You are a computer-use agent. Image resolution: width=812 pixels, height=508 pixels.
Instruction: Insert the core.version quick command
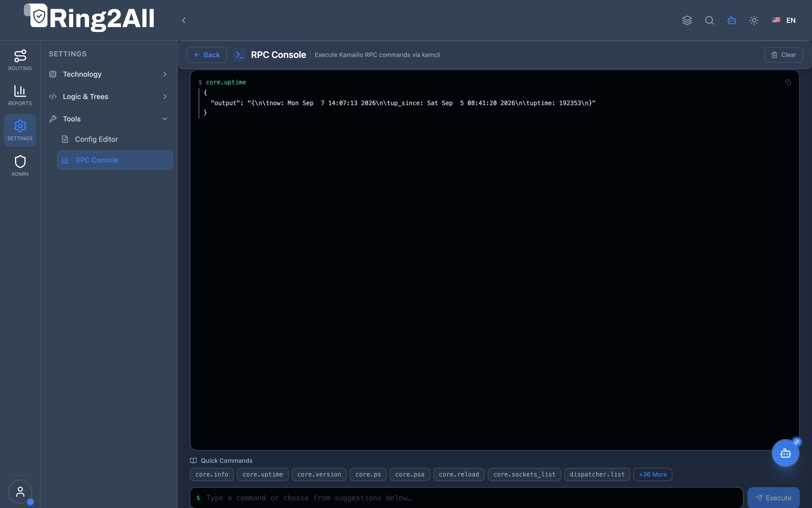click(x=319, y=474)
